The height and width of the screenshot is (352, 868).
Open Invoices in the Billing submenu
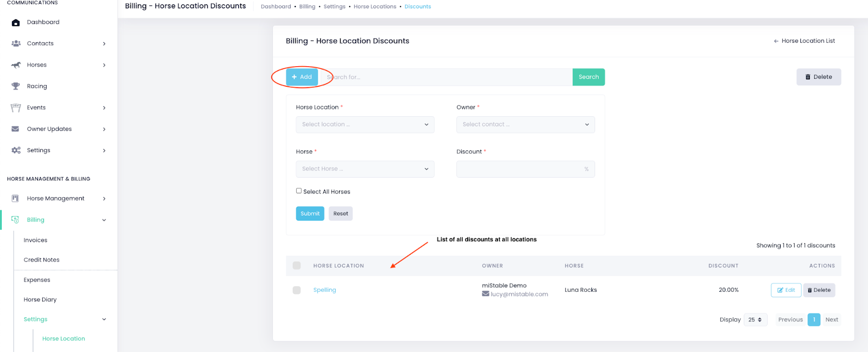click(x=35, y=240)
